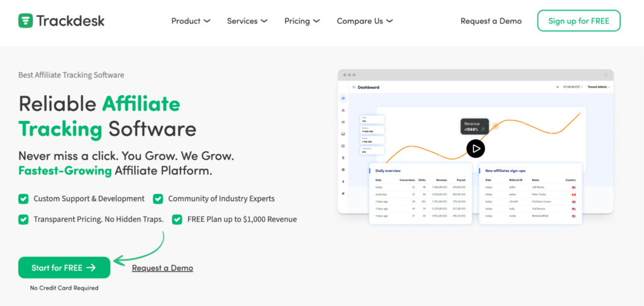Click the Trackdesk wordmark text

pos(70,21)
